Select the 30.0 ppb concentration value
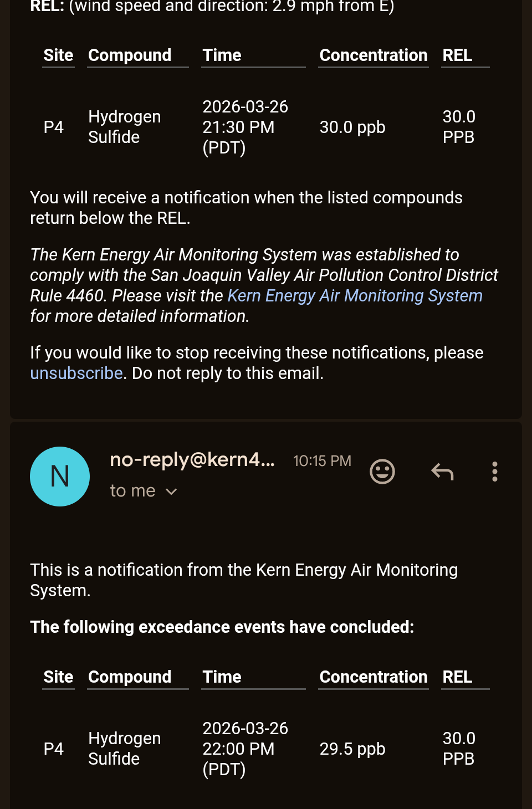The image size is (532, 809). (x=352, y=127)
